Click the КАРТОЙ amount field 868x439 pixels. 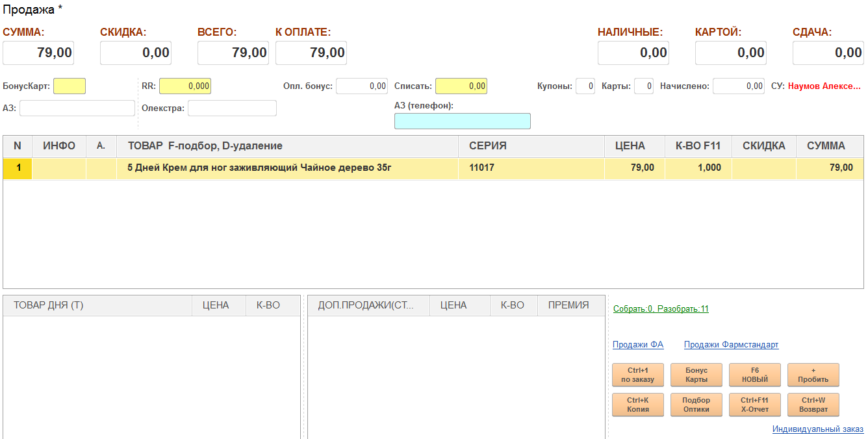pos(730,53)
